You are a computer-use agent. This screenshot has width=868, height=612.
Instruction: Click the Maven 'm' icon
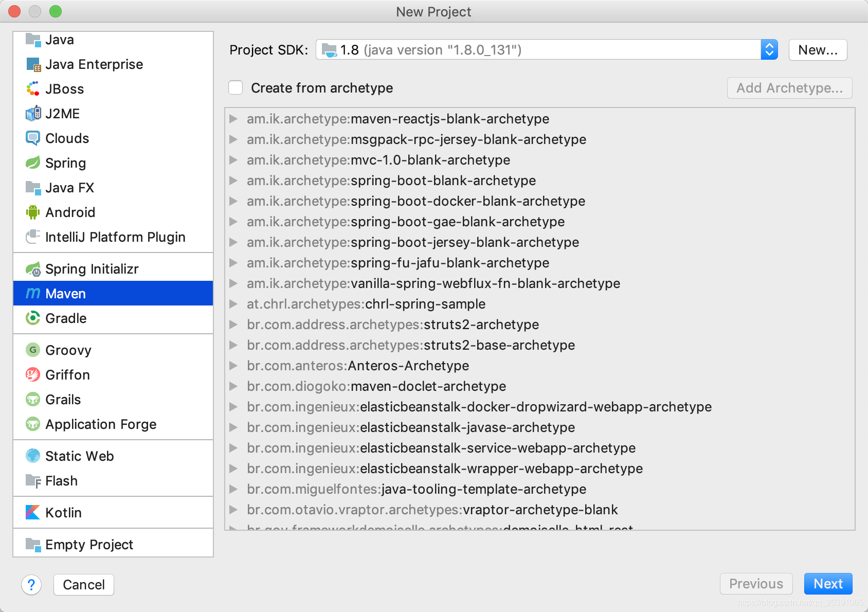pyautogui.click(x=33, y=294)
